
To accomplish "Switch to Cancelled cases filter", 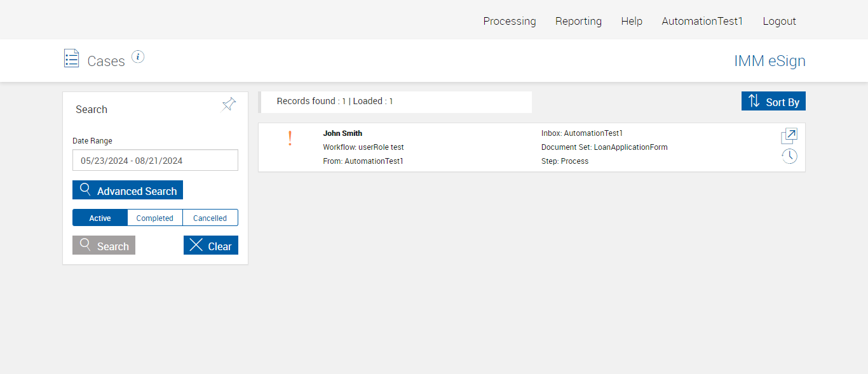I will pos(210,218).
